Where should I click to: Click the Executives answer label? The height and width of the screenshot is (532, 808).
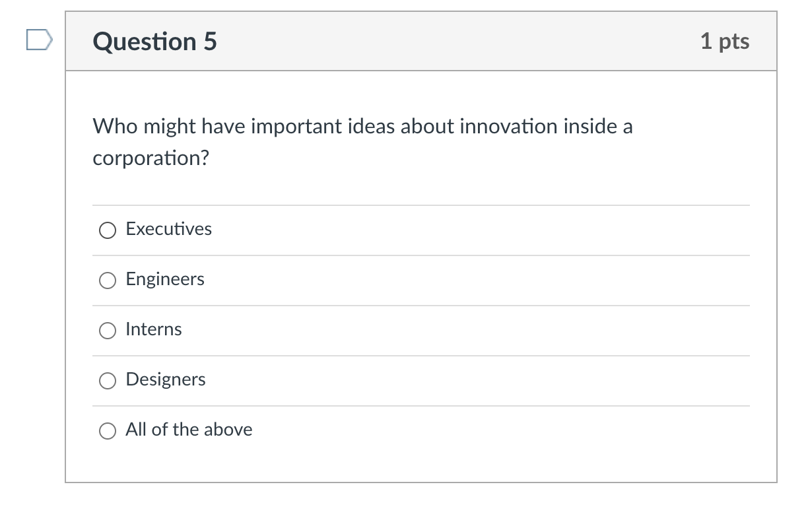tap(168, 229)
